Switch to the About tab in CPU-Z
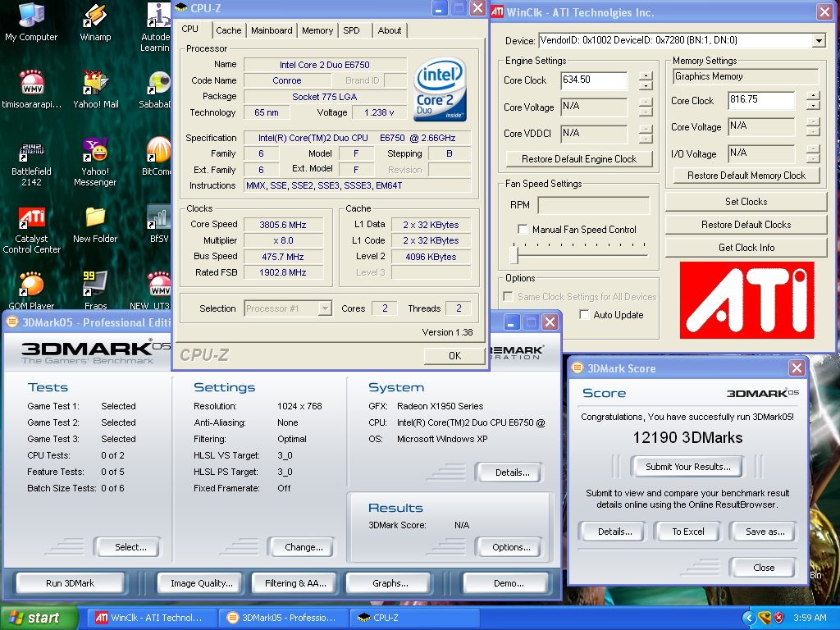Viewport: 840px width, 630px height. [390, 30]
